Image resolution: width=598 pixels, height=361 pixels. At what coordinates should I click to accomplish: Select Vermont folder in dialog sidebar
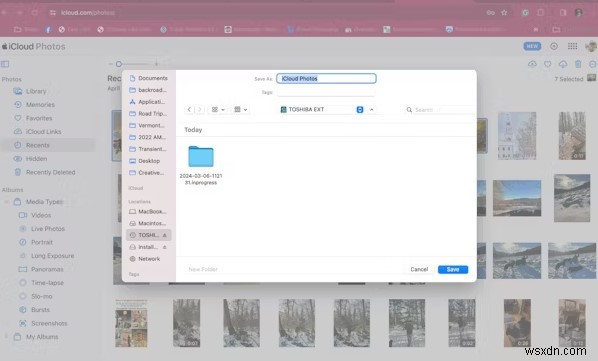coord(149,125)
